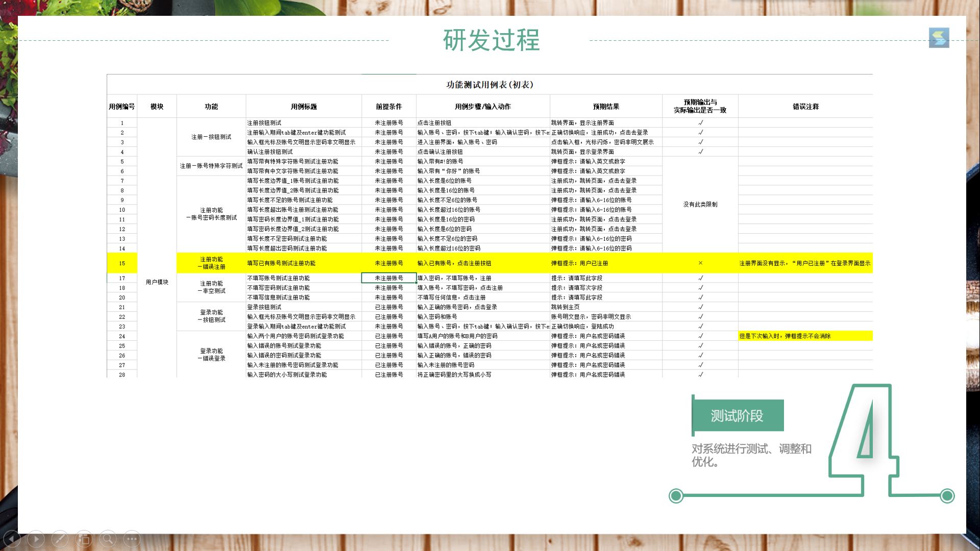Advance to the next slide
The image size is (980, 551).
click(36, 539)
